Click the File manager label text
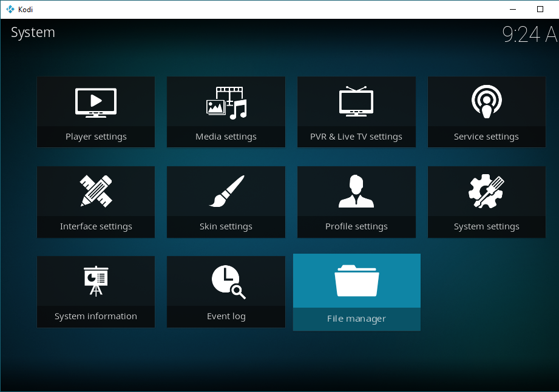Viewport: 559px width, 392px height. [x=356, y=319]
